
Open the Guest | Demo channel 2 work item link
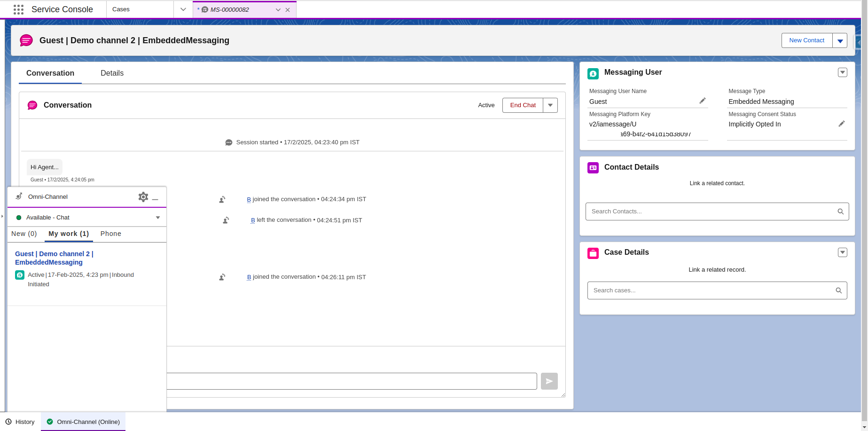coord(54,258)
